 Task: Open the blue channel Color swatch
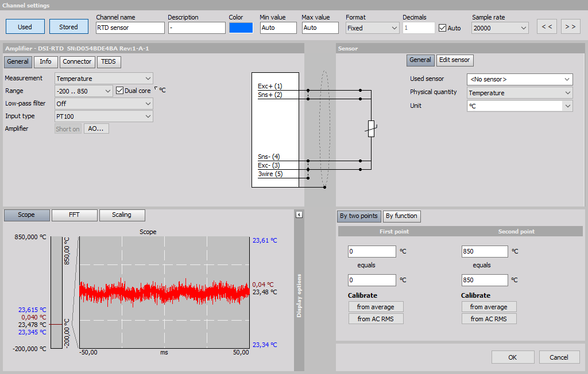[241, 28]
